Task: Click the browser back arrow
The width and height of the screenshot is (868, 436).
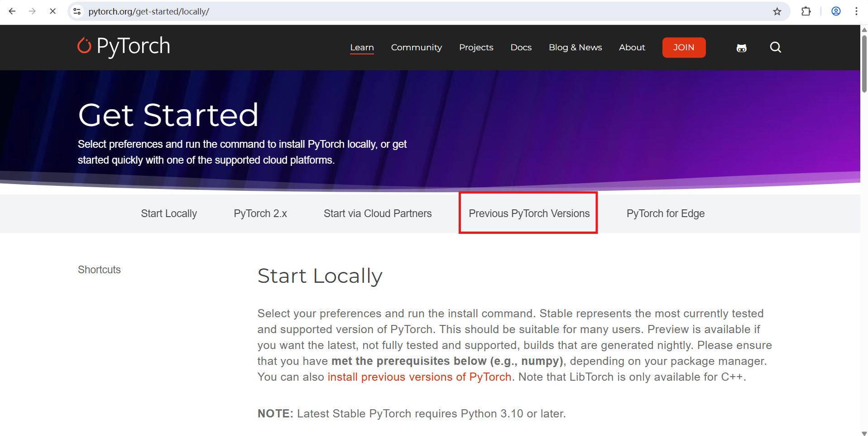Action: point(12,11)
